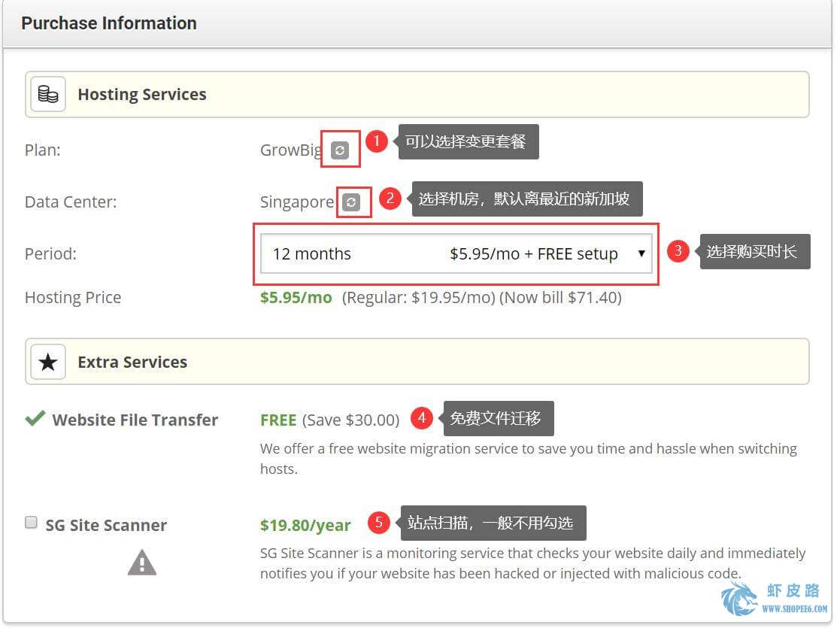Viewport: 840px width, 628px height.
Task: Click the Extra Services section heading
Action: [x=132, y=363]
